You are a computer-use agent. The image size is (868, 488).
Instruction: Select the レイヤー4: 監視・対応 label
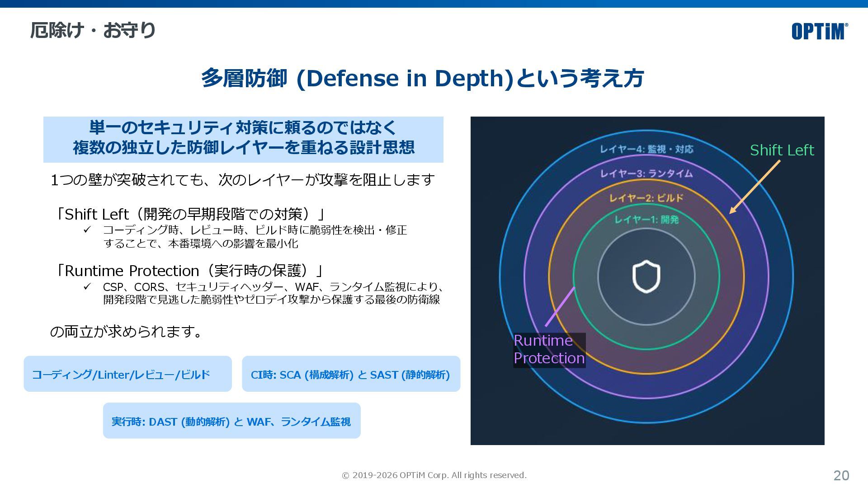646,149
